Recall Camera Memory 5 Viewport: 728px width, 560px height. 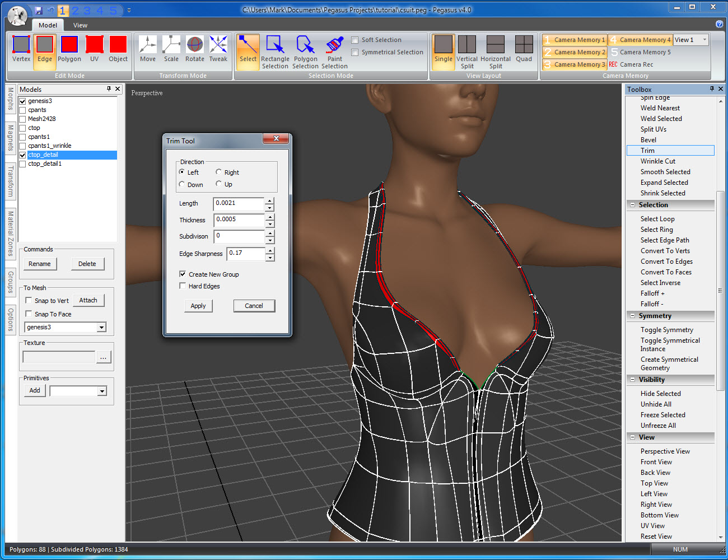(640, 52)
